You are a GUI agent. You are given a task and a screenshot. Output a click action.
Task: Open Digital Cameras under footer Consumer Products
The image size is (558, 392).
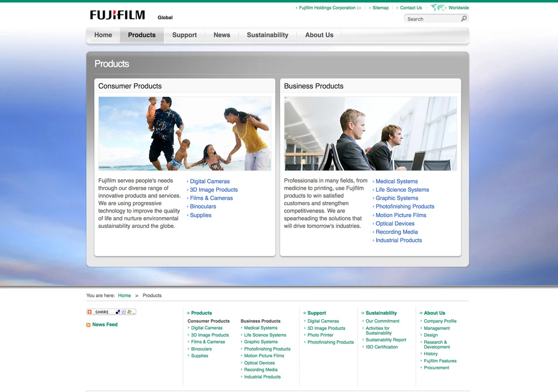click(x=207, y=328)
